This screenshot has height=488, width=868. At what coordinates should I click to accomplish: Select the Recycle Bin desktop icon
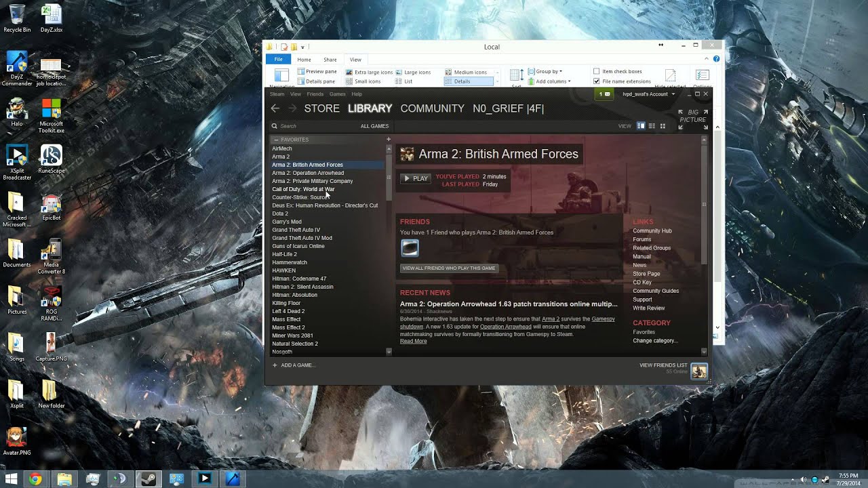pyautogui.click(x=17, y=19)
